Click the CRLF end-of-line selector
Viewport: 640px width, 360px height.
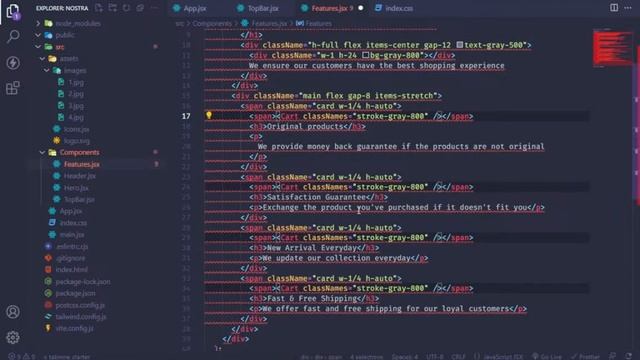pos(458,356)
